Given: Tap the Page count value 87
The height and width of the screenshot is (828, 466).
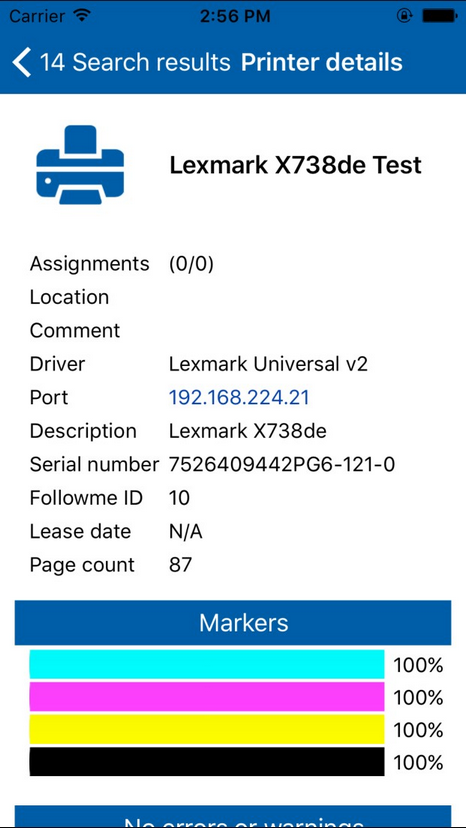Looking at the screenshot, I should [x=180, y=565].
